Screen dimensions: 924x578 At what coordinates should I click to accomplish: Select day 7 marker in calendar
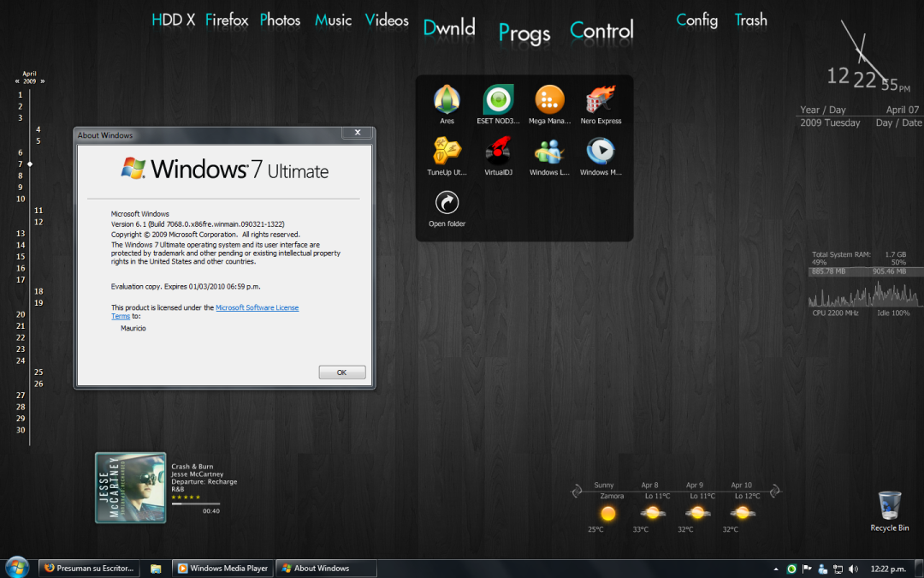(x=29, y=164)
